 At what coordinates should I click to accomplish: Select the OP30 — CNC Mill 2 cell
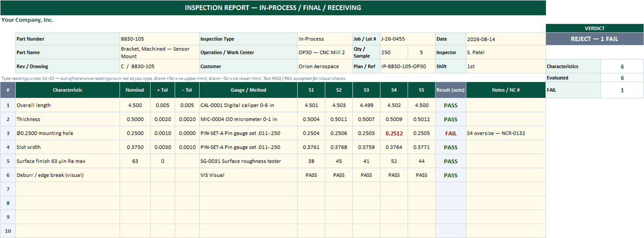(x=325, y=52)
